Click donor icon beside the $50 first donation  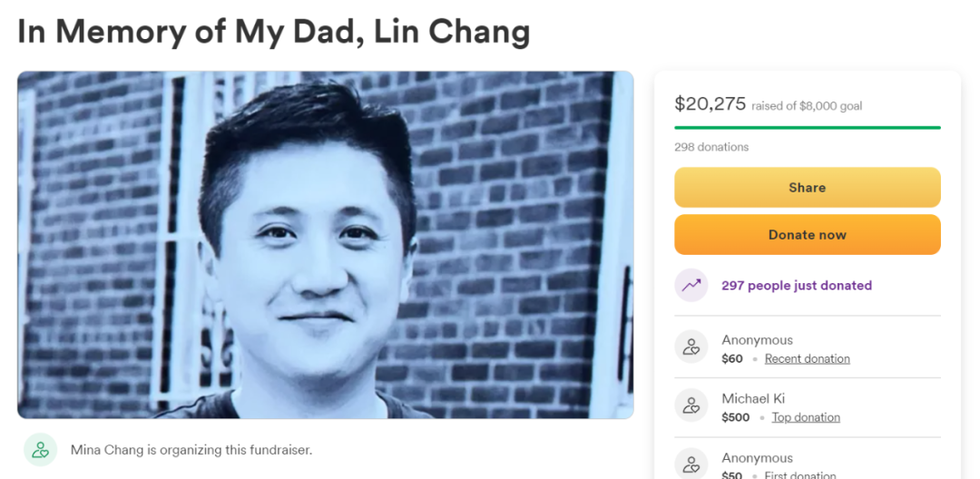691,464
